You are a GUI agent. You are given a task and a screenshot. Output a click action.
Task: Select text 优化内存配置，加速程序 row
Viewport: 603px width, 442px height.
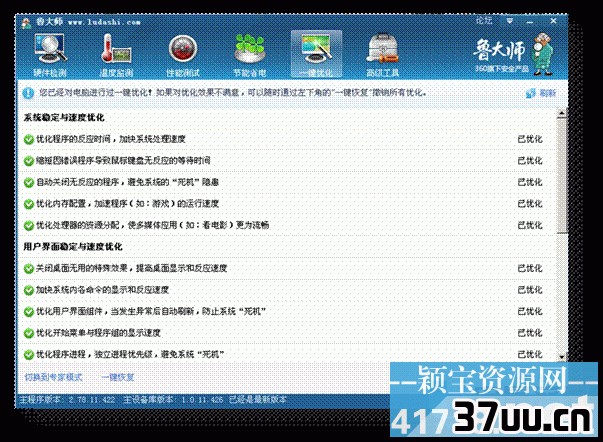coord(127,204)
